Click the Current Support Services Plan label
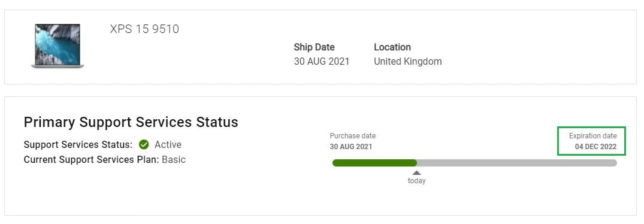The image size is (644, 224). click(91, 159)
